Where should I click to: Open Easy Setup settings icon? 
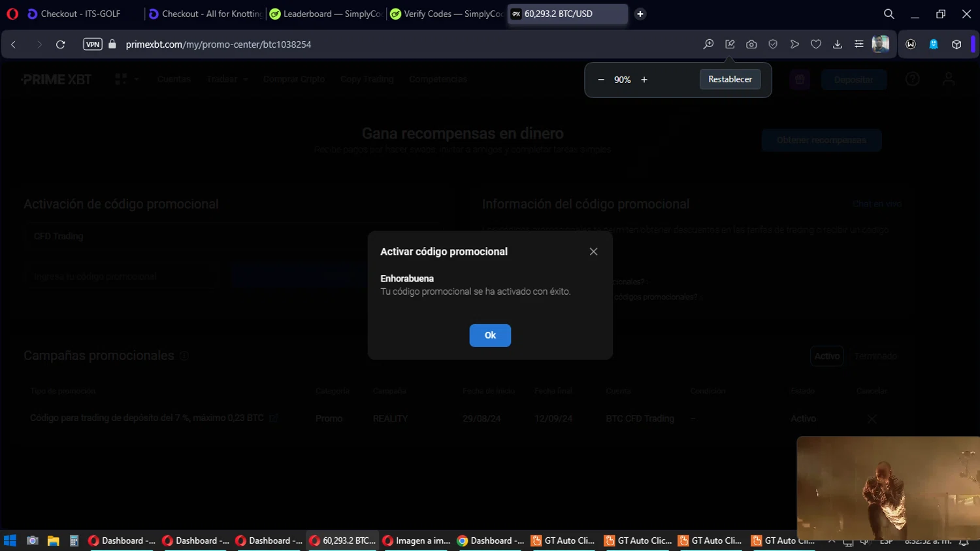click(x=859, y=44)
